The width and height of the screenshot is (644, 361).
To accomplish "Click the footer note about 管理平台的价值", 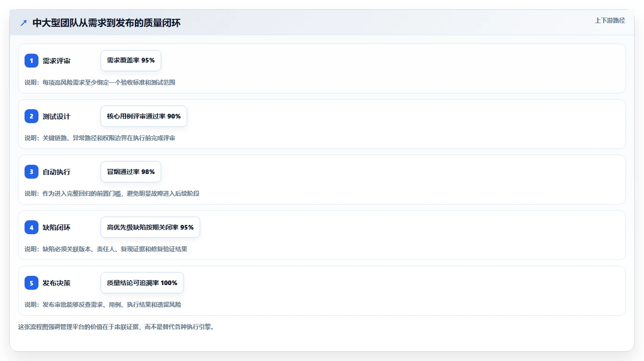I will tap(116, 327).
